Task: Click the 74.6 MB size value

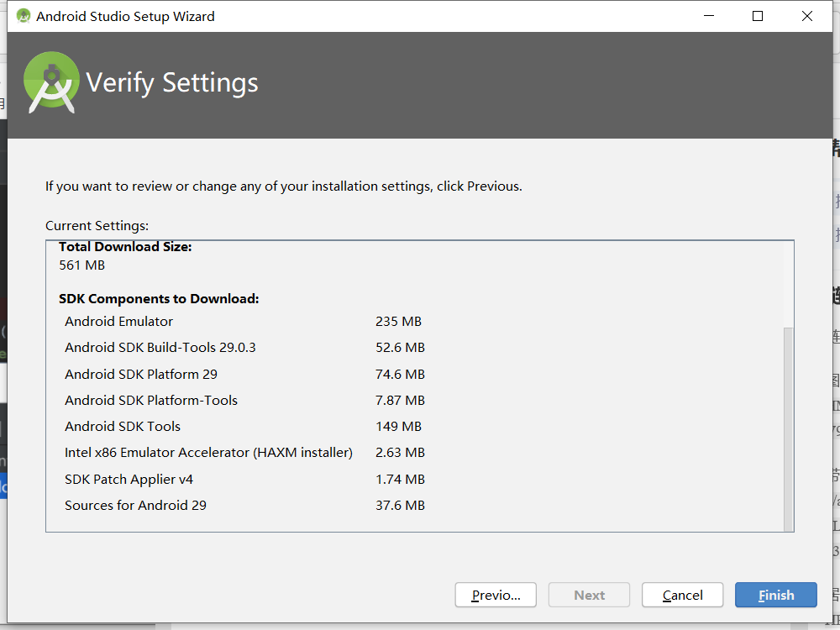Action: (400, 374)
